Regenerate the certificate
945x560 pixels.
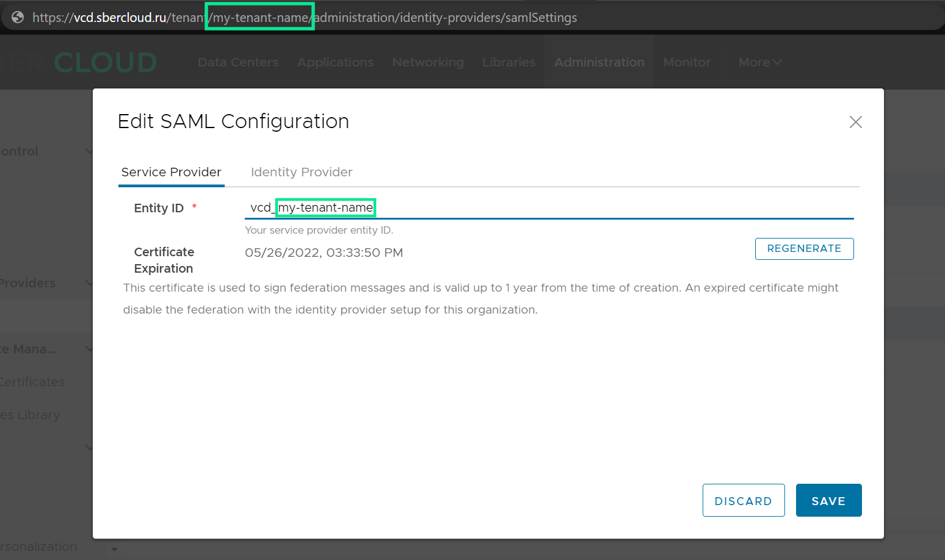click(805, 249)
